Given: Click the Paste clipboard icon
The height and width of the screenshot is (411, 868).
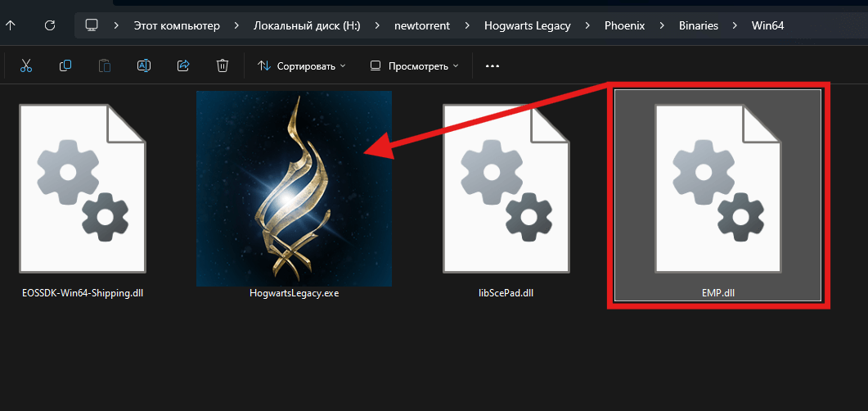Looking at the screenshot, I should tap(105, 66).
